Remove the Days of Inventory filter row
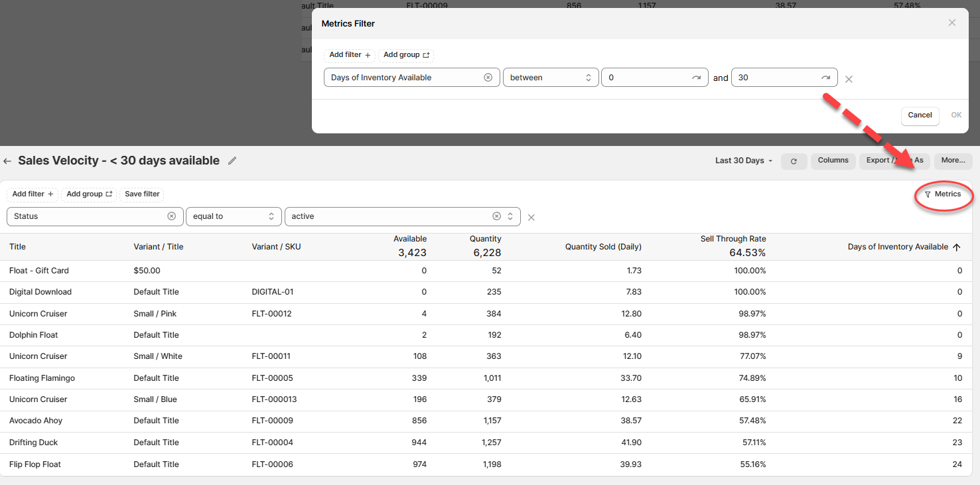 tap(849, 79)
